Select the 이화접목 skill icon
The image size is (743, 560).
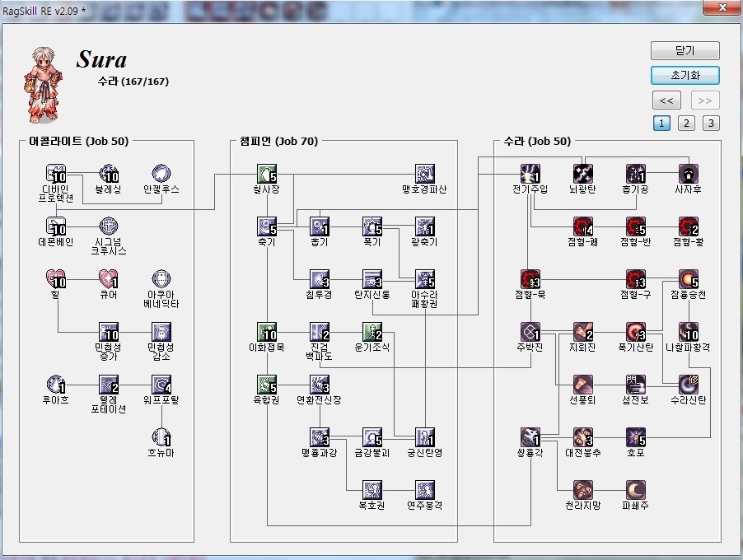point(267,332)
